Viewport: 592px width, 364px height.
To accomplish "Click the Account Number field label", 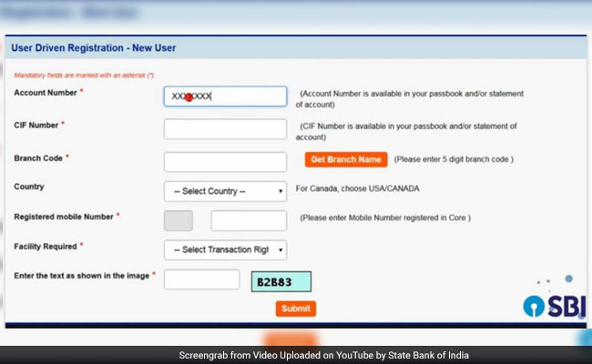I will point(45,93).
